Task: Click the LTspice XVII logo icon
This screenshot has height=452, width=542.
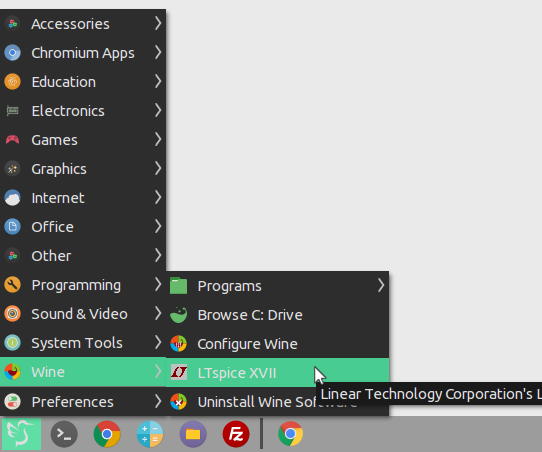Action: [179, 373]
